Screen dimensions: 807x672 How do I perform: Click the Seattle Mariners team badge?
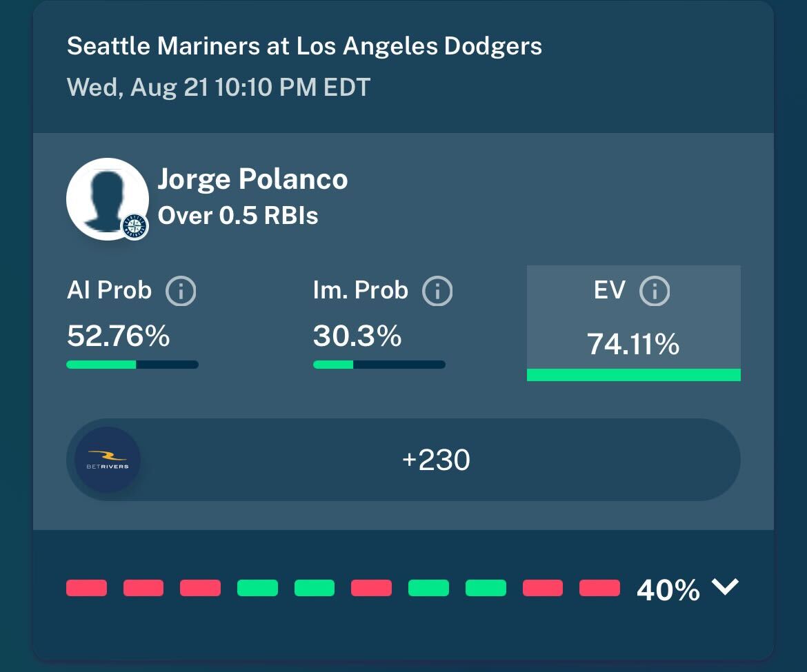coord(134,227)
